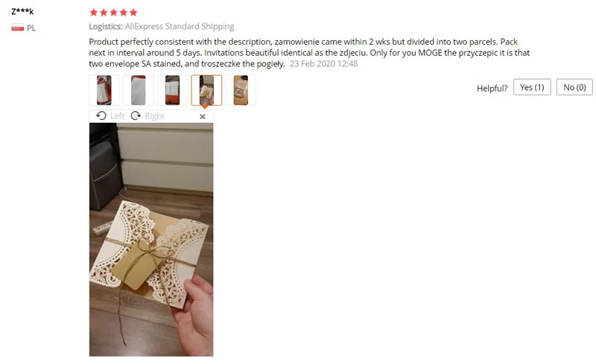
Task: Select the highlighted fourth photo thumbnail
Action: (x=206, y=90)
